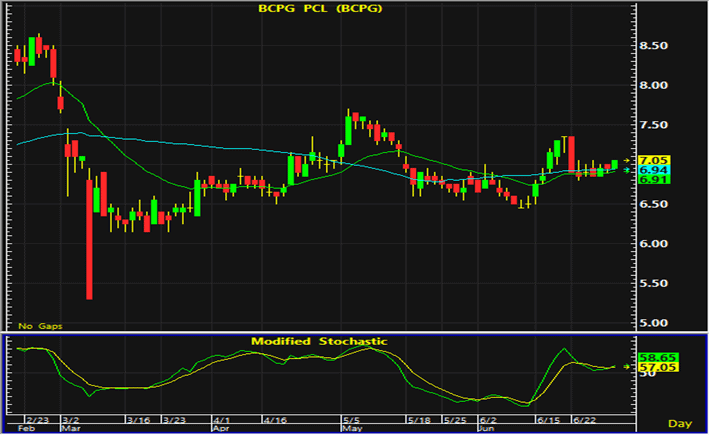Select the green 58.65 stochastic value
The width and height of the screenshot is (710, 435).
(658, 358)
